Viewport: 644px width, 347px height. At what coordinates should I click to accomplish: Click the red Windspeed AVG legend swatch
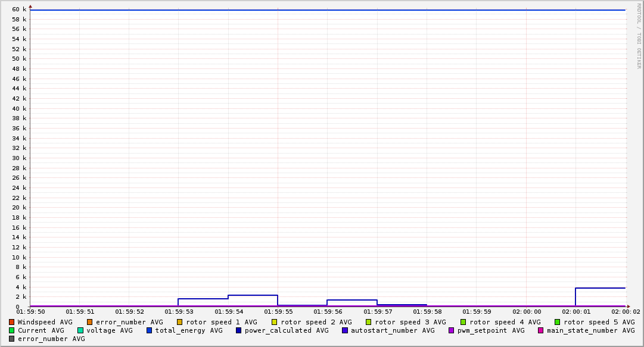pos(12,322)
